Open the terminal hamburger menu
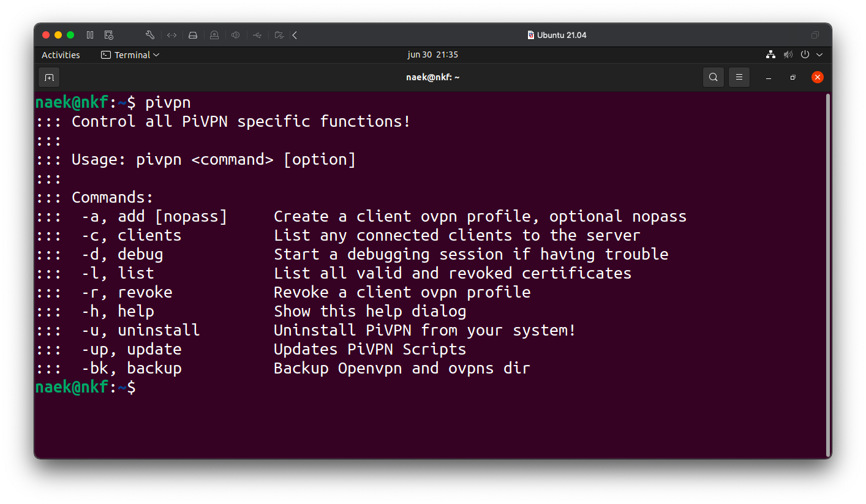This screenshot has width=866, height=504. 739,77
